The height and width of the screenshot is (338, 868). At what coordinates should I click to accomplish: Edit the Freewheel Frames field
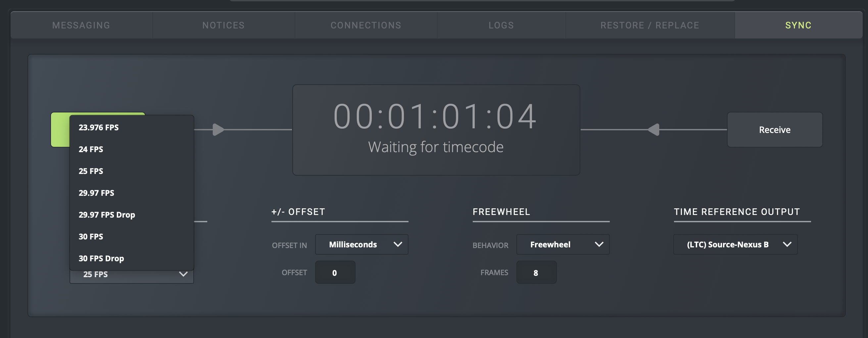click(x=536, y=273)
